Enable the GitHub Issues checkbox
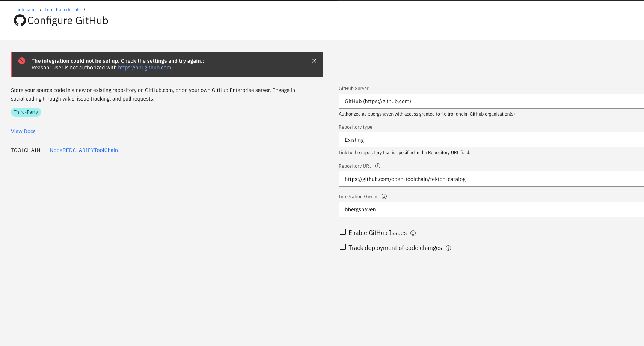The image size is (644, 346). pyautogui.click(x=343, y=232)
